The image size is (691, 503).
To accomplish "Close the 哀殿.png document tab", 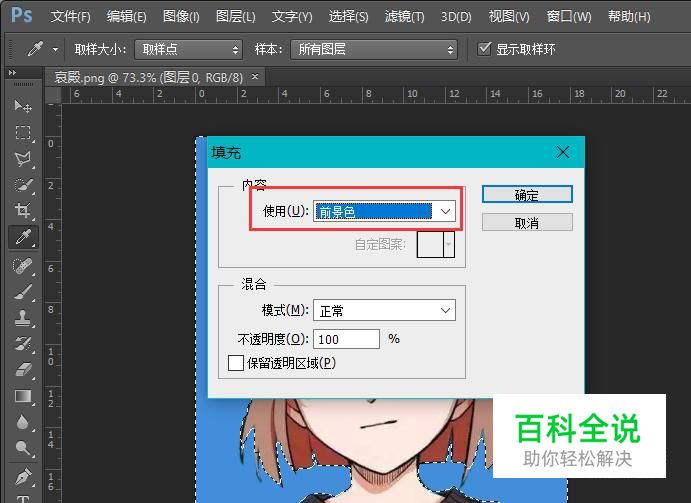I will click(255, 77).
